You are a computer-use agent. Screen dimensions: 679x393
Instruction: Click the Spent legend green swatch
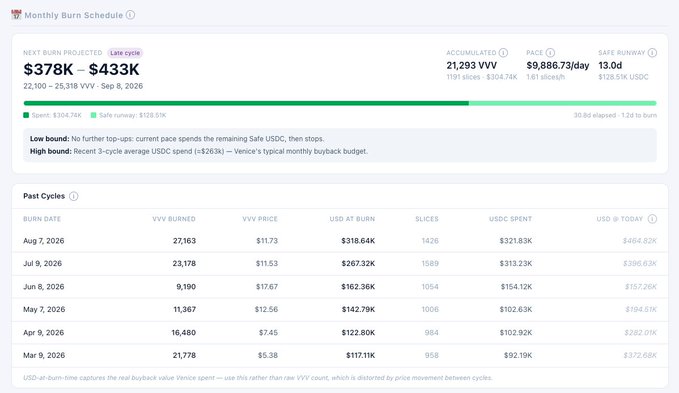coord(26,115)
